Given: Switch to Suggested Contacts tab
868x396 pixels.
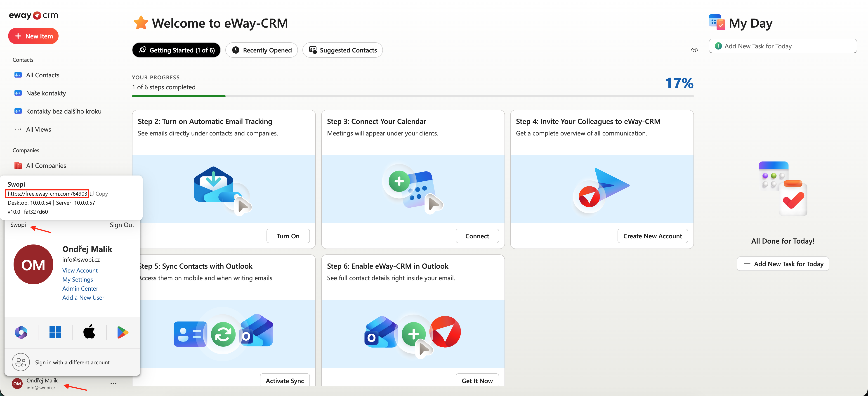Looking at the screenshot, I should coord(342,50).
